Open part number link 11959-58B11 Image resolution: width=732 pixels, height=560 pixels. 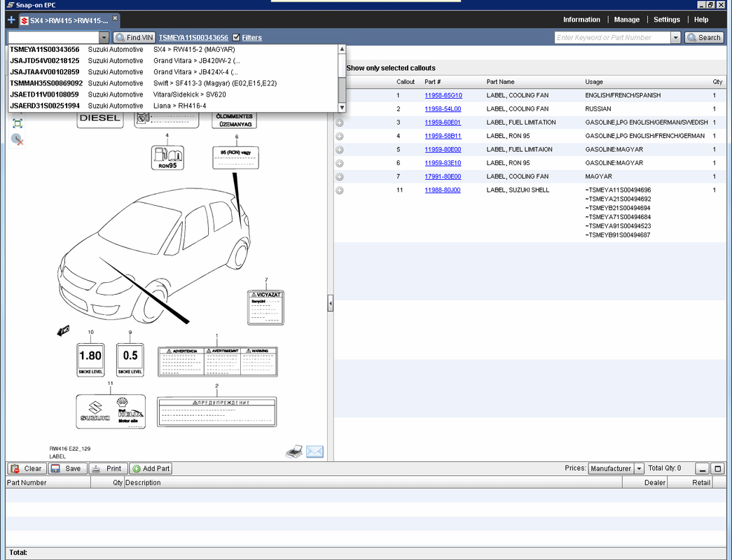[443, 136]
